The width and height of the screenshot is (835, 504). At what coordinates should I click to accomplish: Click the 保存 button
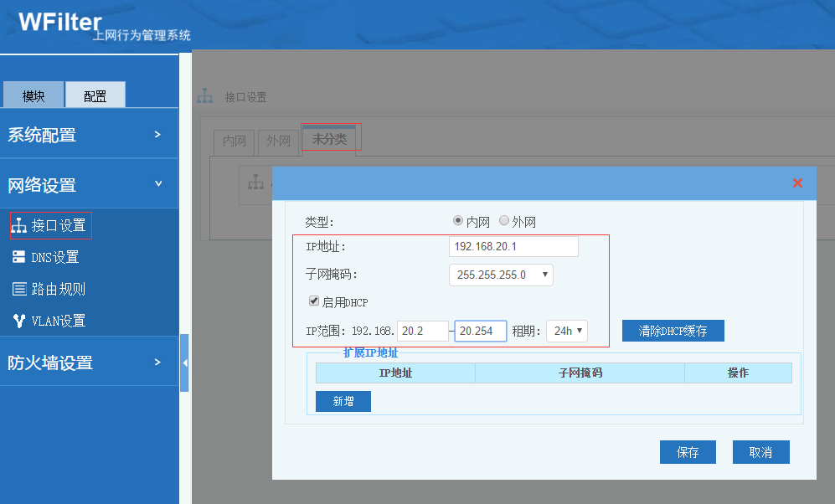(688, 452)
